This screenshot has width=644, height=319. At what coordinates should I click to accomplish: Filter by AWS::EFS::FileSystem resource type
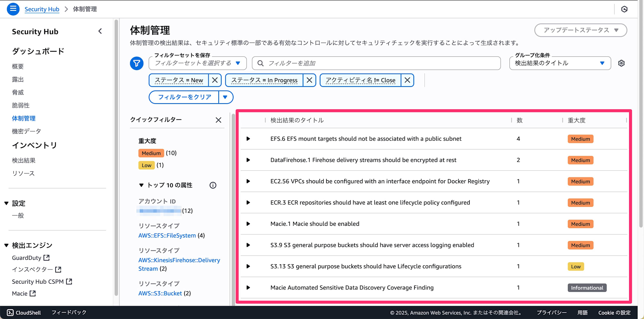167,235
